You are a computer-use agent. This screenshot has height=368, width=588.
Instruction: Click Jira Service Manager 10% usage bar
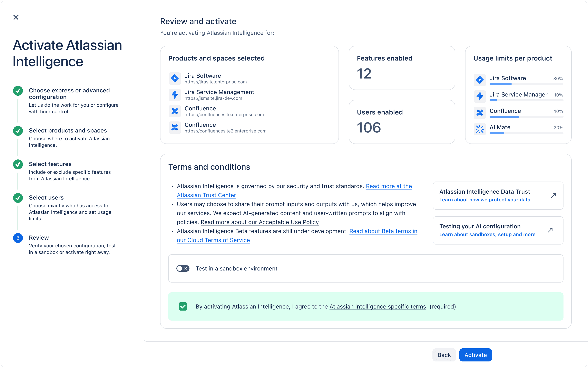526,100
